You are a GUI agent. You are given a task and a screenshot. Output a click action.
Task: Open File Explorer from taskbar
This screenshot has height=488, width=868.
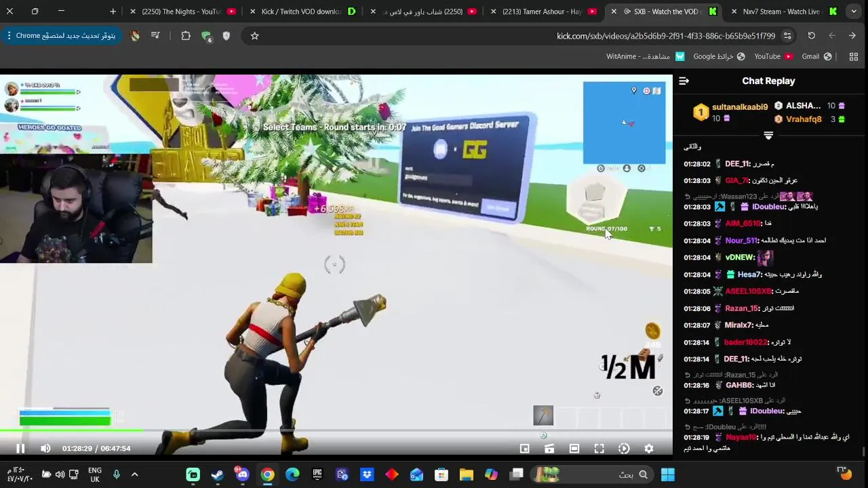[467, 474]
